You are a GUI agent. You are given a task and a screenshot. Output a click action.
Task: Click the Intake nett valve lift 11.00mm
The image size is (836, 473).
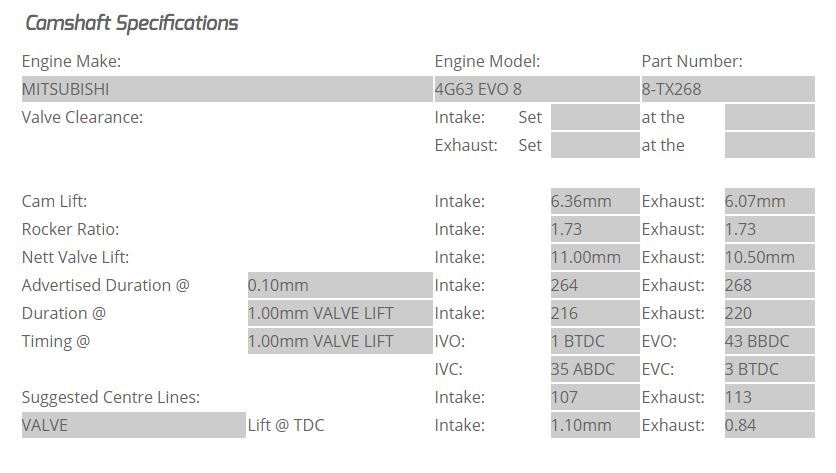pos(595,257)
